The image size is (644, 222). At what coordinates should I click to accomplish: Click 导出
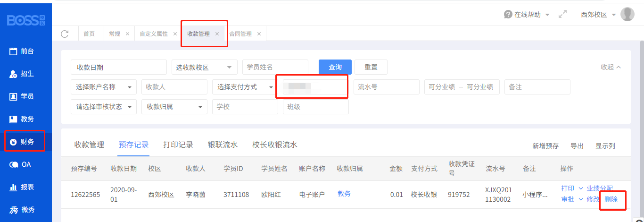coord(577,146)
